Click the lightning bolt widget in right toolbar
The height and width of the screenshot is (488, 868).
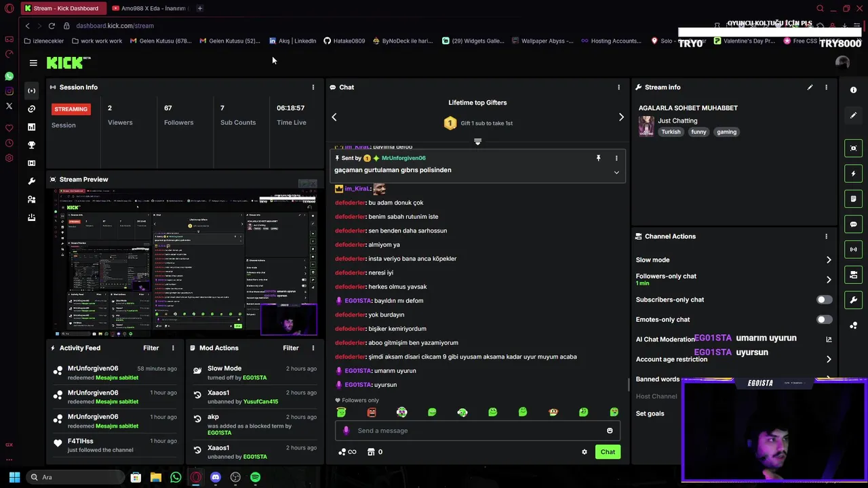(853, 174)
